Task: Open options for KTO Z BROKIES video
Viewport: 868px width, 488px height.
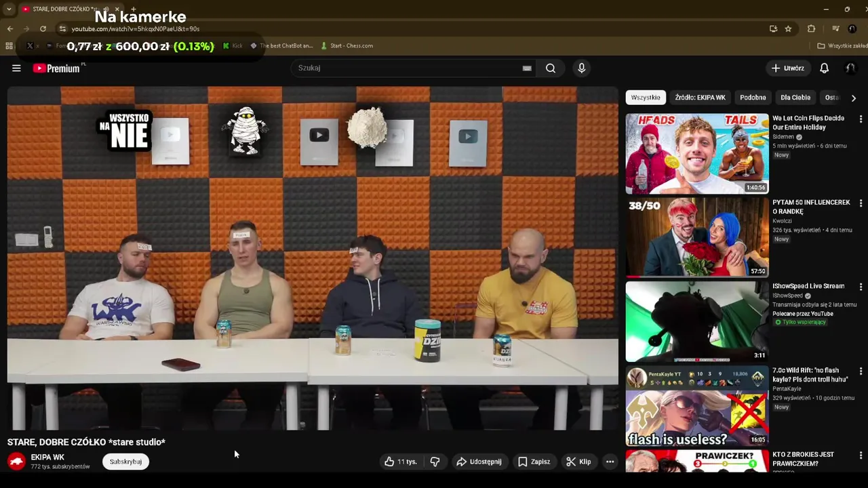Action: [861, 455]
